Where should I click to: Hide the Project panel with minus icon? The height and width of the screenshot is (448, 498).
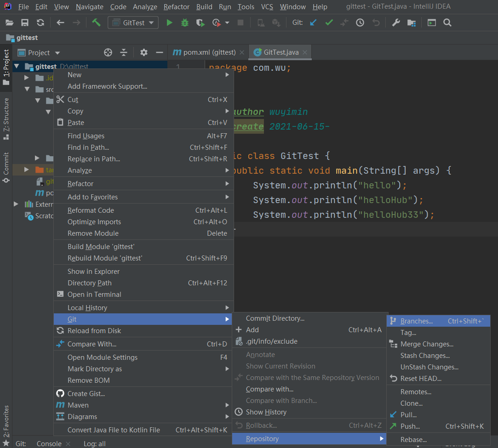[160, 52]
